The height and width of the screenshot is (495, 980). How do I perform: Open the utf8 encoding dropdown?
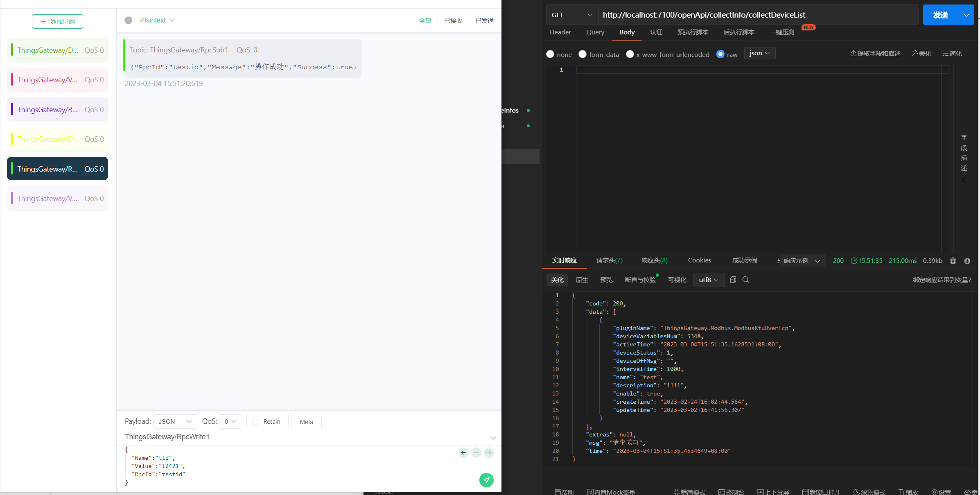pyautogui.click(x=709, y=280)
